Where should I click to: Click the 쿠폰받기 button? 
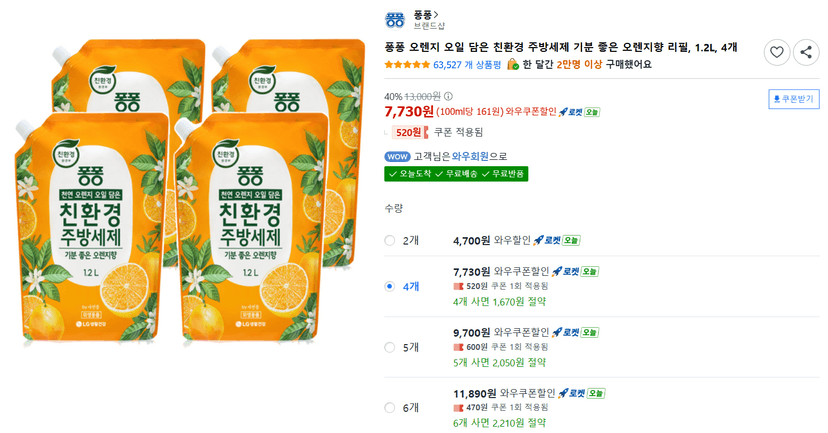click(794, 99)
